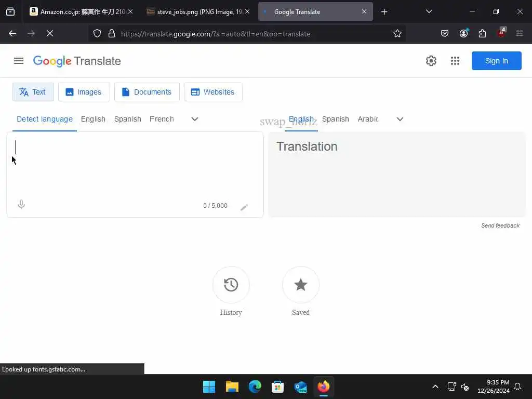Open Google Translate settings gear
532x399 pixels.
pyautogui.click(x=431, y=61)
